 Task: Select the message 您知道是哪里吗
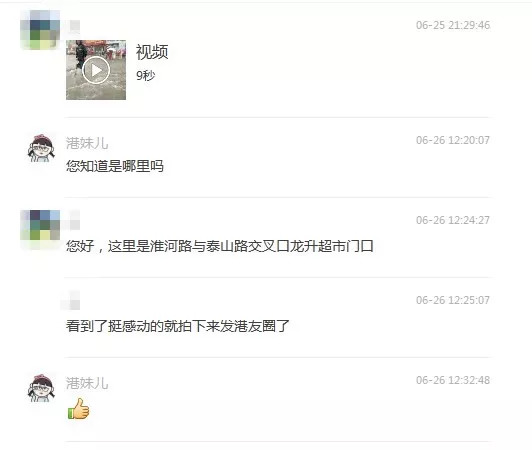point(115,166)
